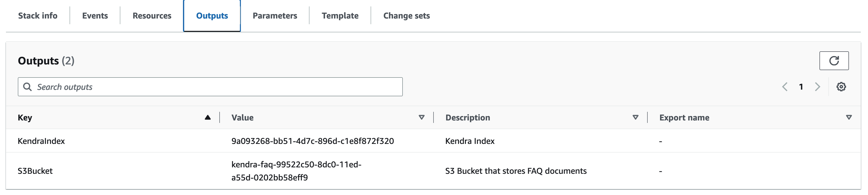Click the refresh outputs icon button
Viewport: 868px width, 195px height.
click(x=834, y=60)
